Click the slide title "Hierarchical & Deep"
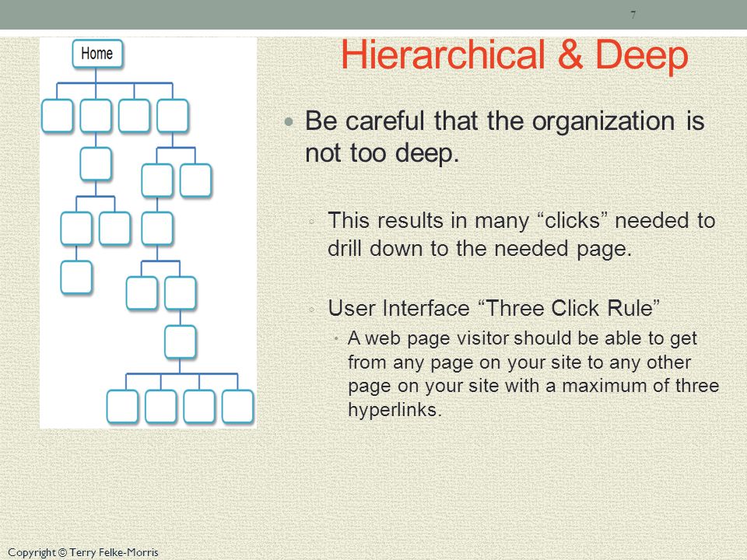The image size is (747, 560). coord(514,54)
